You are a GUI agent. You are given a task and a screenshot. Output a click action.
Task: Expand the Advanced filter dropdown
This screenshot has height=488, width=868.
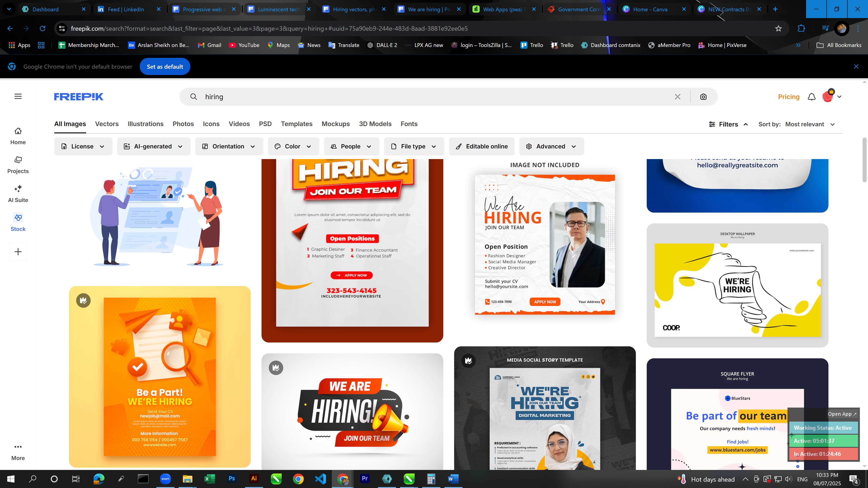[552, 146]
